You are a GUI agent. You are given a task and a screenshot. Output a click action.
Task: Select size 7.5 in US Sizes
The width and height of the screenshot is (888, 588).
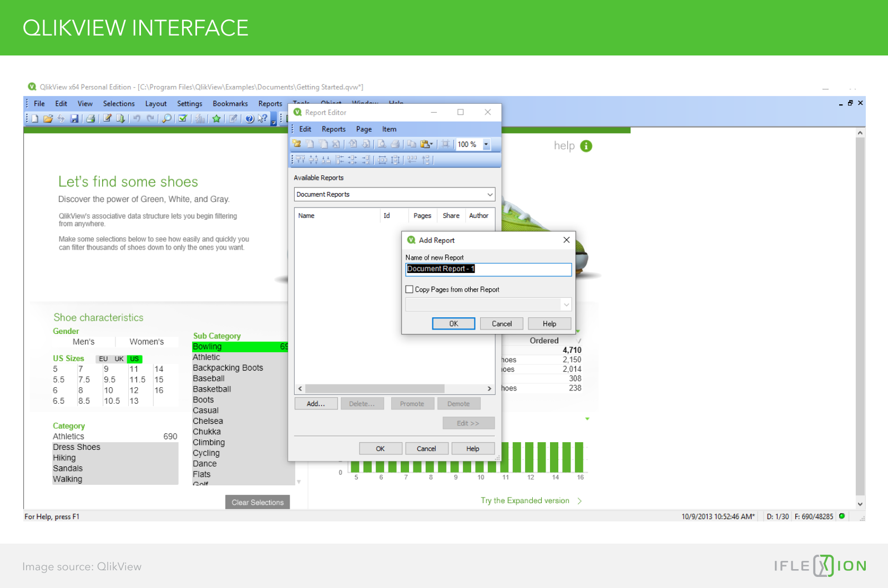[84, 379]
